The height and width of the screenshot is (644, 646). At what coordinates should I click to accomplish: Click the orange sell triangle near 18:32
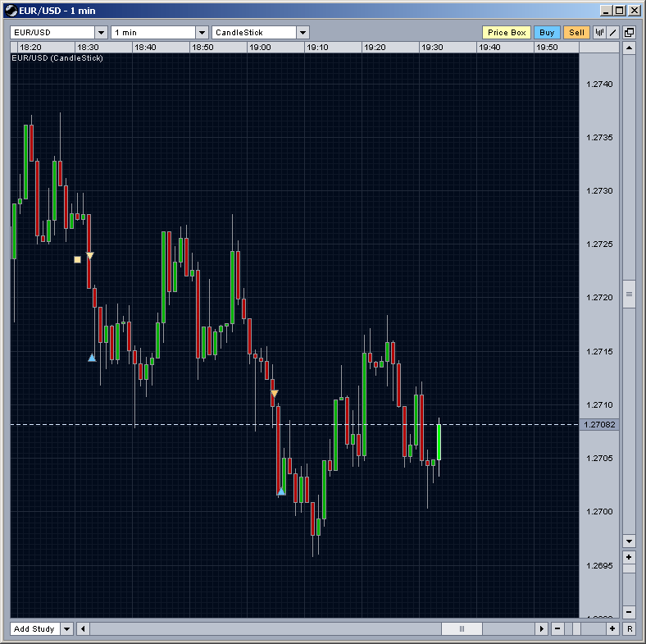click(x=90, y=256)
